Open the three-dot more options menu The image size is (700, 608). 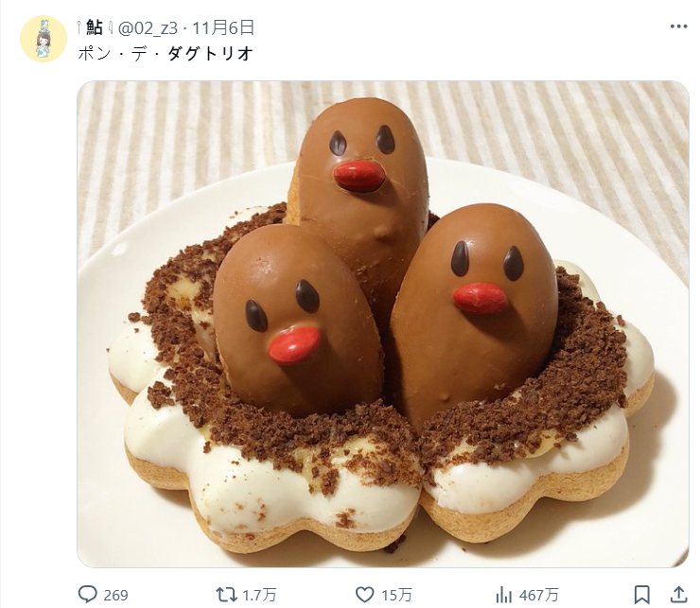[678, 26]
